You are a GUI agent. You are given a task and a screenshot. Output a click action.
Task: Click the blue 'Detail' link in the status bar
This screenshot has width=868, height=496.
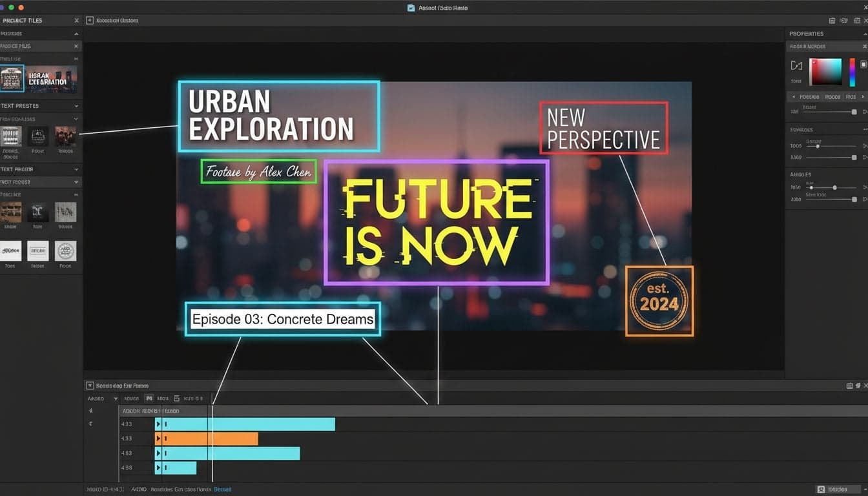[x=223, y=489]
